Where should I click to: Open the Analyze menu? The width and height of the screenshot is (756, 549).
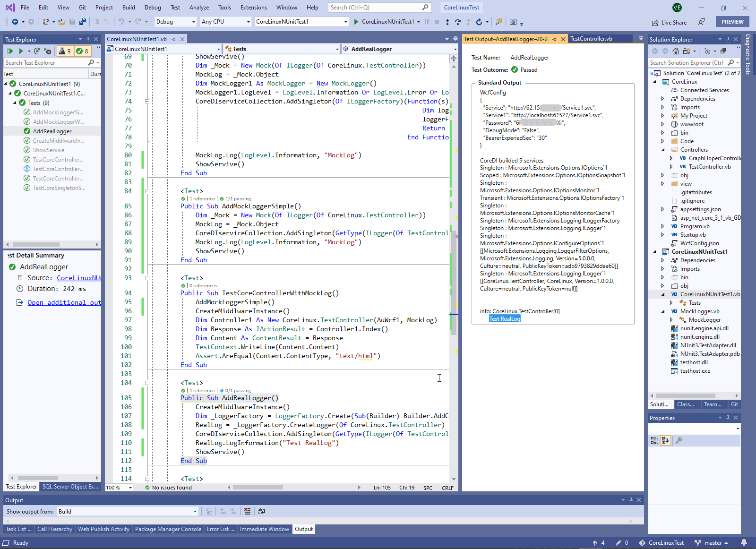point(199,8)
